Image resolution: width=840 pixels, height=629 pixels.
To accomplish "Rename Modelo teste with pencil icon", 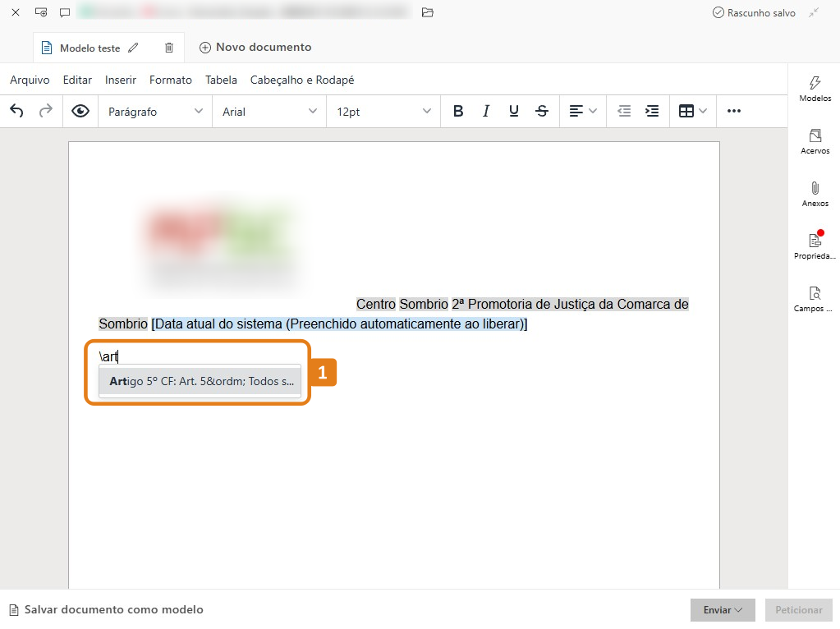I will 134,48.
